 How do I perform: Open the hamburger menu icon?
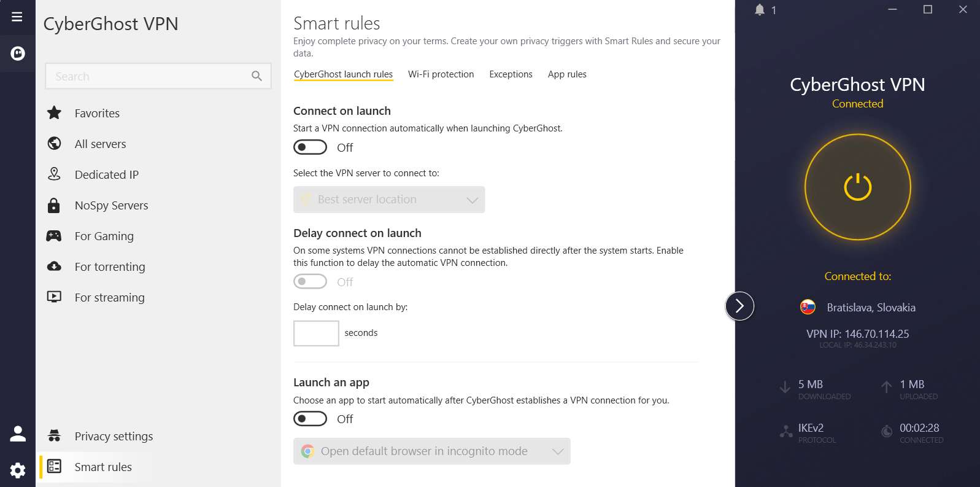coord(17,17)
